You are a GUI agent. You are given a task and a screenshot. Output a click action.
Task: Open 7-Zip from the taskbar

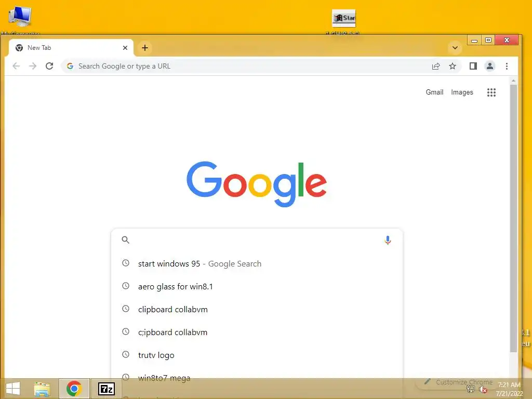click(x=106, y=389)
